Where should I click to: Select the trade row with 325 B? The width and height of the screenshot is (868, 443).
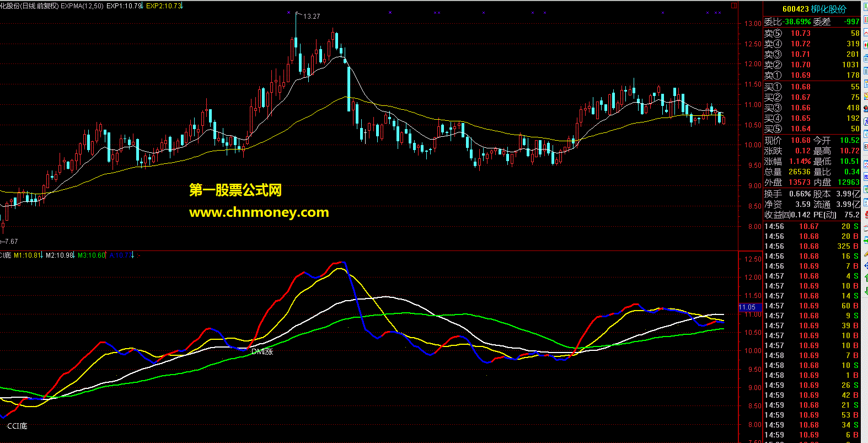pos(812,246)
